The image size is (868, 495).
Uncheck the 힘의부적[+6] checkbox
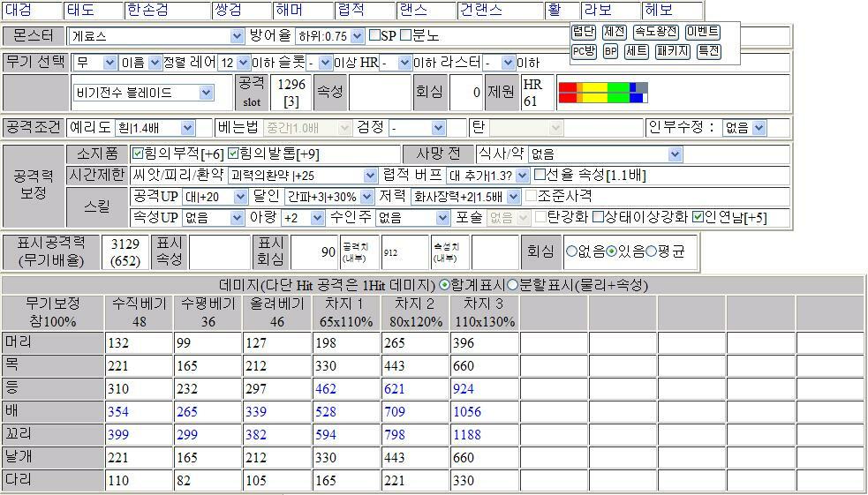[x=137, y=154]
